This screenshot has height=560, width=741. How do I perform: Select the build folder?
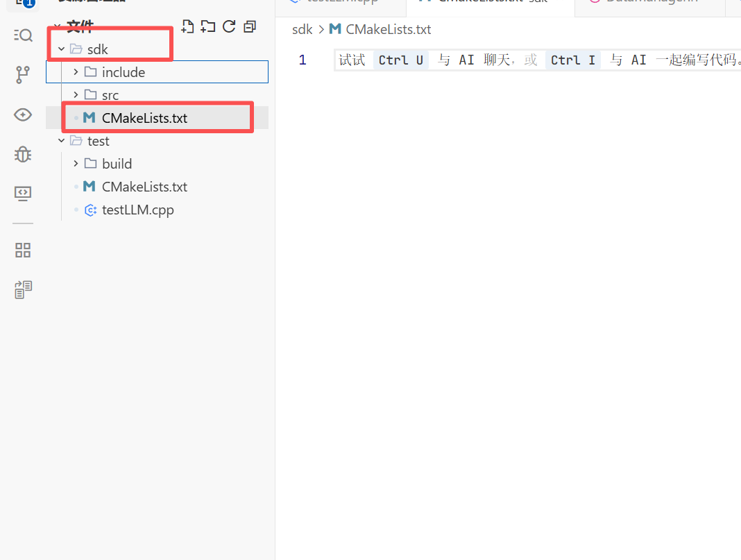click(x=157, y=164)
